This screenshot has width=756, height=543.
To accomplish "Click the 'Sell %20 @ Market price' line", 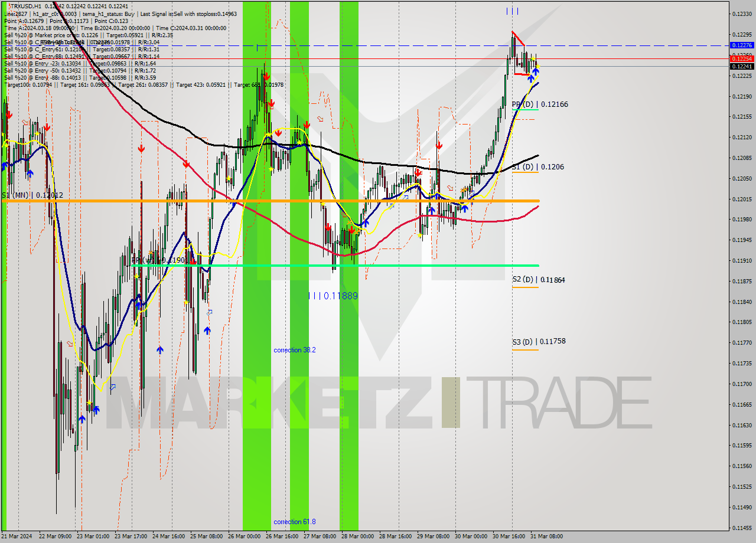I will [x=88, y=35].
